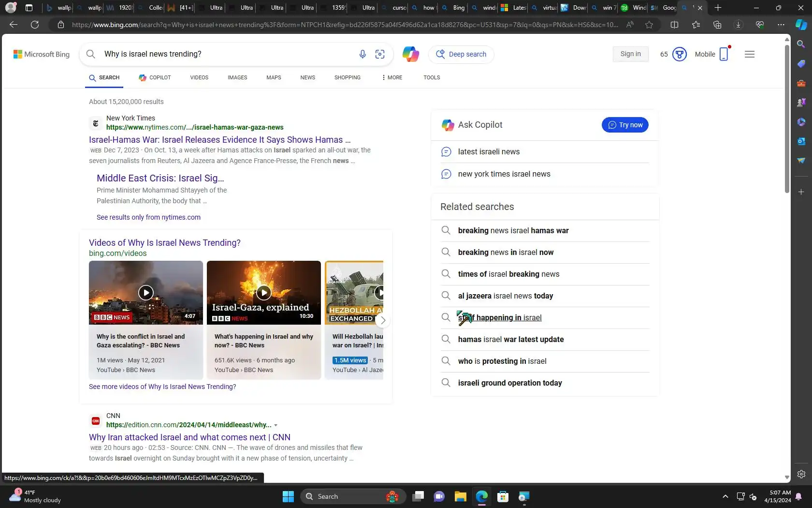View site information via the lock icon
The image size is (812, 508).
(61, 25)
